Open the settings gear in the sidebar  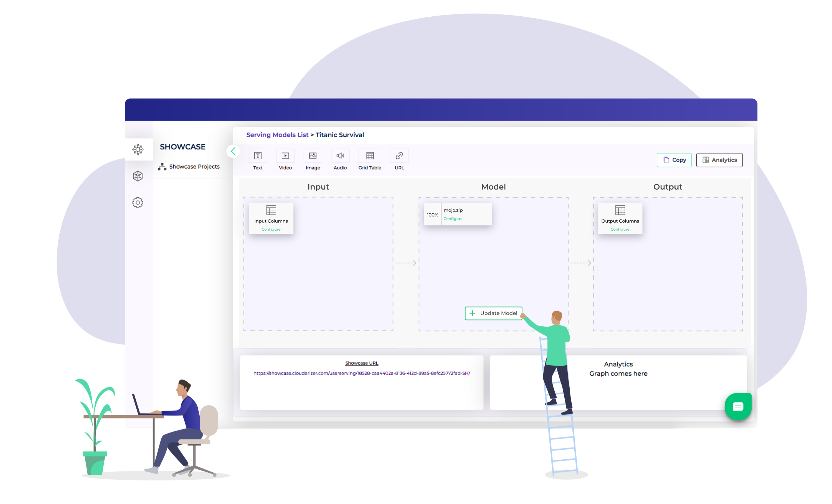click(138, 203)
